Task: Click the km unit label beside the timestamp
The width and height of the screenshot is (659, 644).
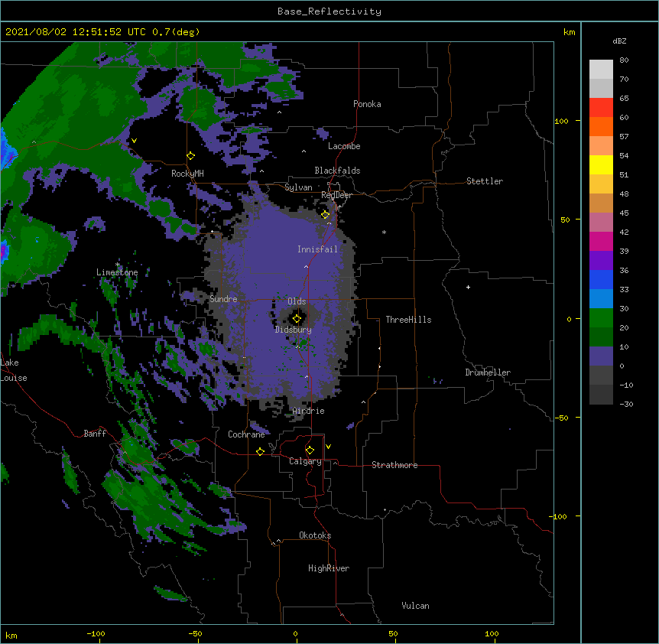Action: tap(569, 32)
